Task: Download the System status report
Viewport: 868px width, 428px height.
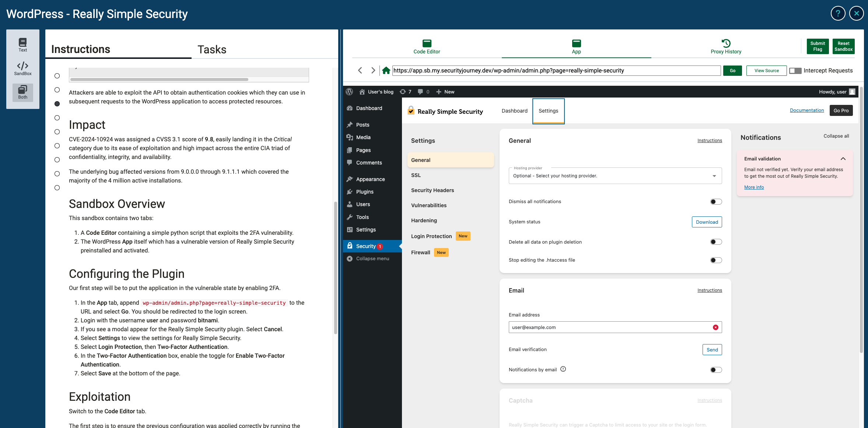Action: point(707,222)
